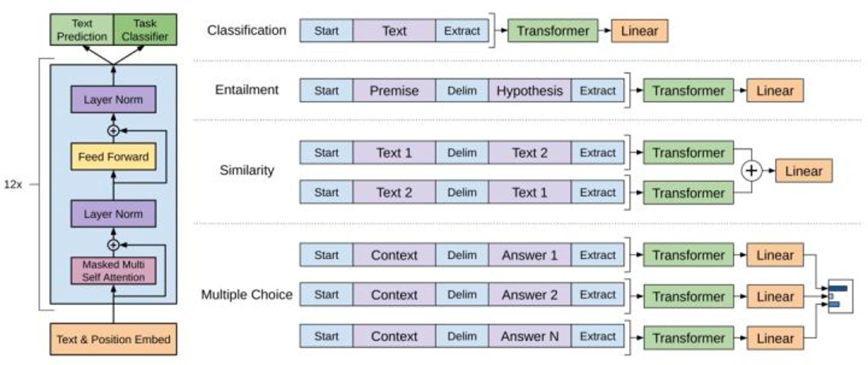Select the Answer N segment
The image size is (868, 365).
pos(529,336)
